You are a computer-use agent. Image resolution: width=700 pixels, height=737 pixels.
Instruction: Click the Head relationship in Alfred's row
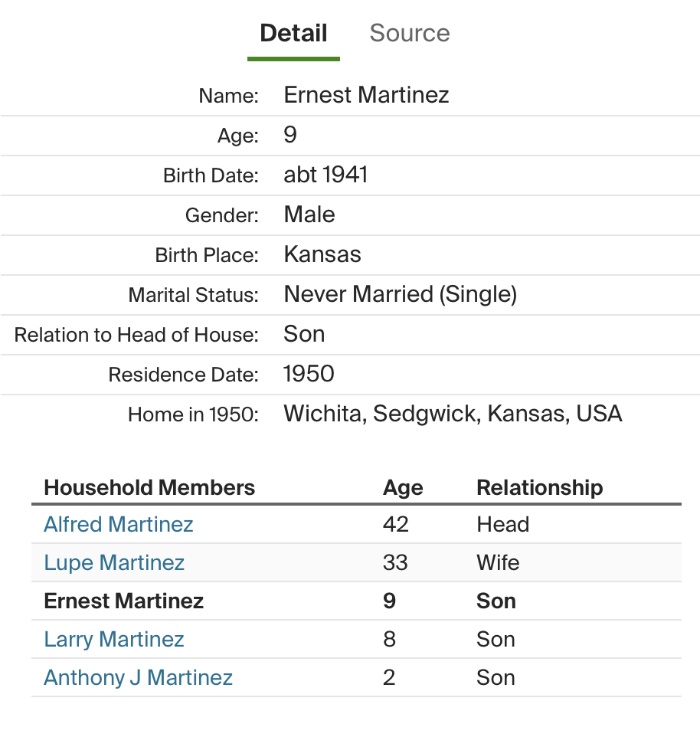point(502,524)
